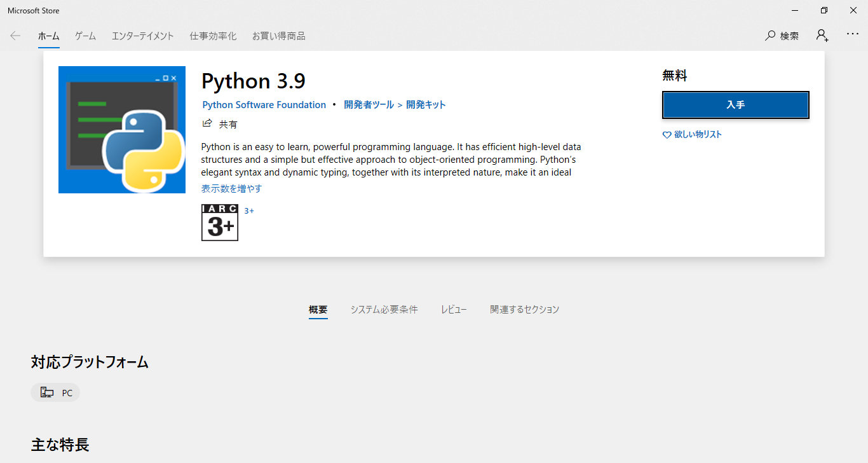Select the 概要 section tab
Image resolution: width=868 pixels, height=463 pixels.
tap(318, 310)
